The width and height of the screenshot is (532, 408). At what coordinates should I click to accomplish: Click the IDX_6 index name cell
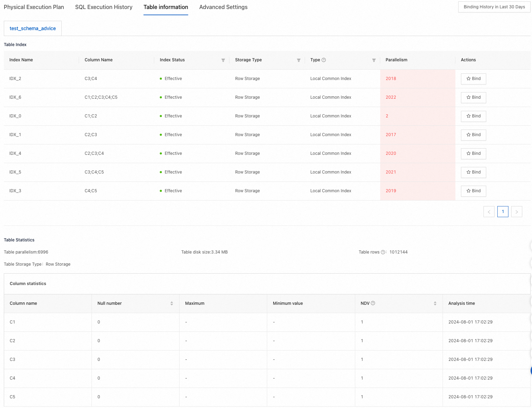coord(15,97)
